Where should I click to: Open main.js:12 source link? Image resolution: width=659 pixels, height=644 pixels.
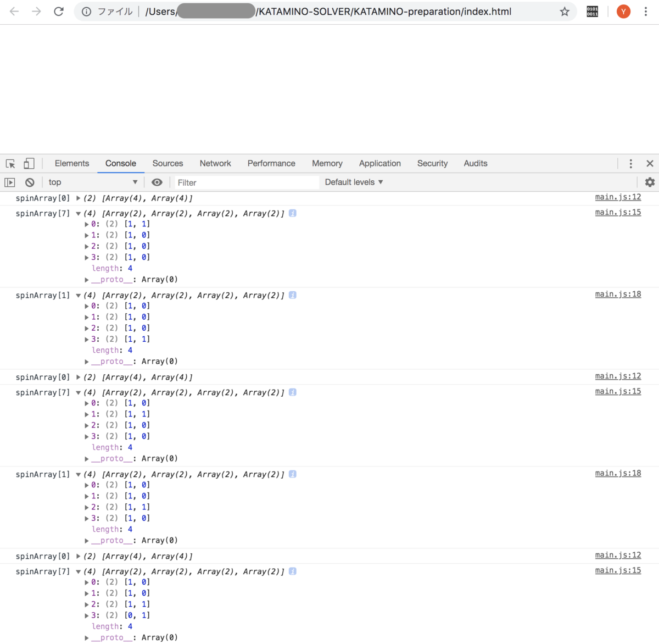pos(618,197)
